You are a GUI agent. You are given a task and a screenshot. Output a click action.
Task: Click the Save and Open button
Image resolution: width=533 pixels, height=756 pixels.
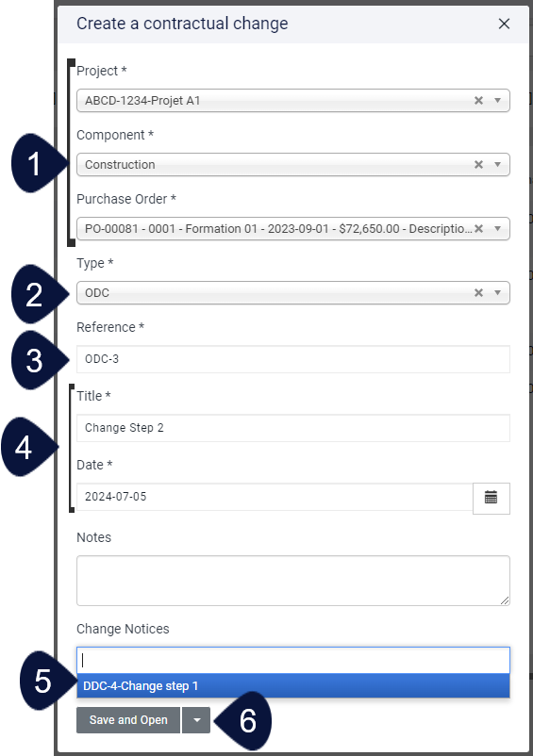(128, 720)
